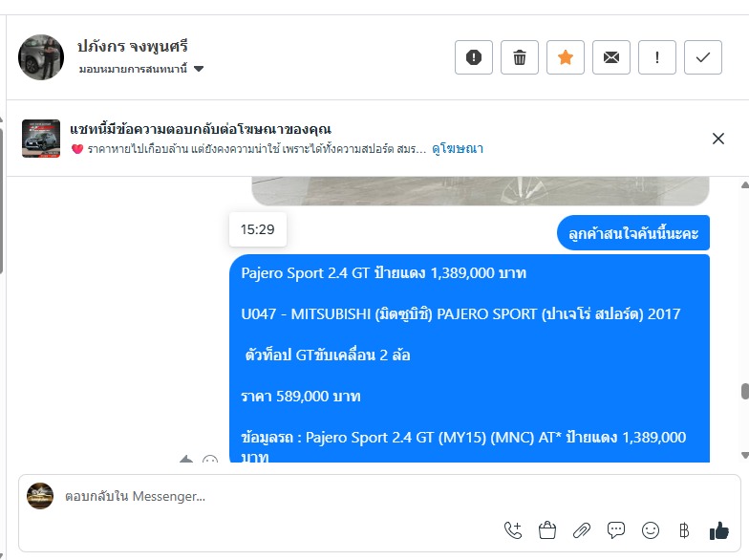Image resolution: width=749 pixels, height=560 pixels.
Task: Mark conversation as spam icon
Action: click(x=474, y=57)
